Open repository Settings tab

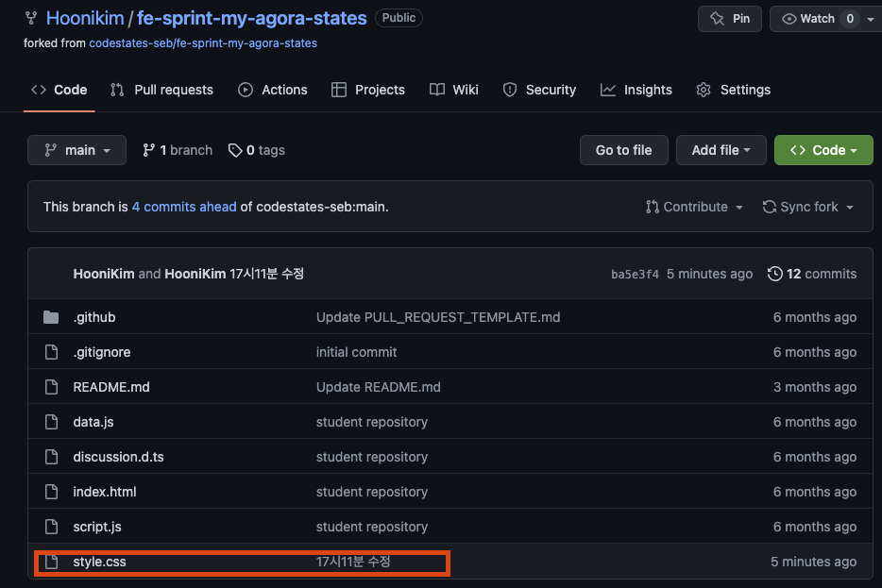click(x=734, y=90)
